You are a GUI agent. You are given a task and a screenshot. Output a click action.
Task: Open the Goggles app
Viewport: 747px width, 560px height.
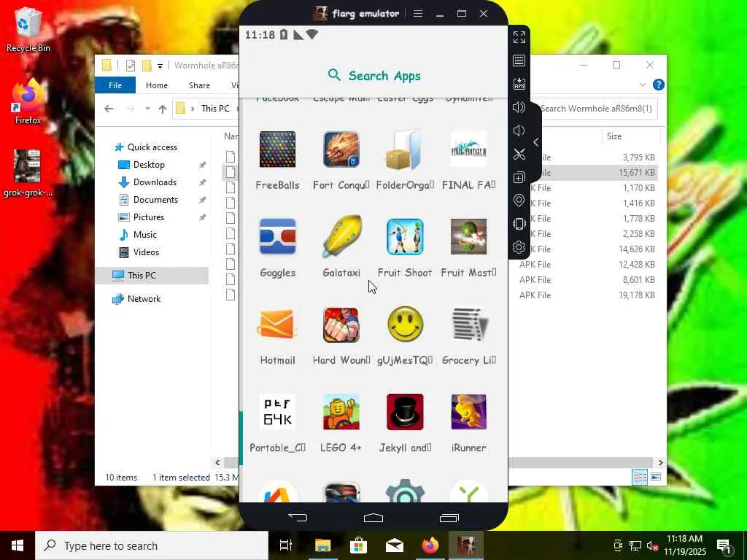tap(277, 237)
